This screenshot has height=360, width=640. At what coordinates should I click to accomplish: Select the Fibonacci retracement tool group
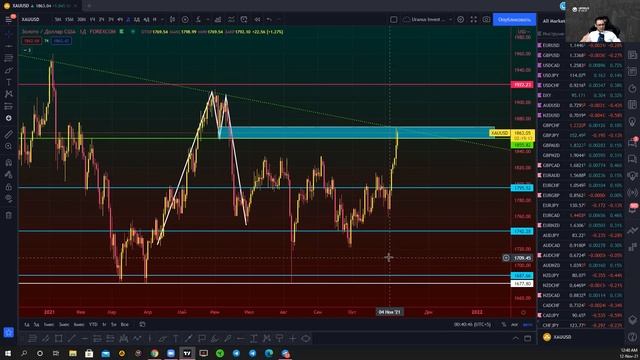(x=9, y=58)
